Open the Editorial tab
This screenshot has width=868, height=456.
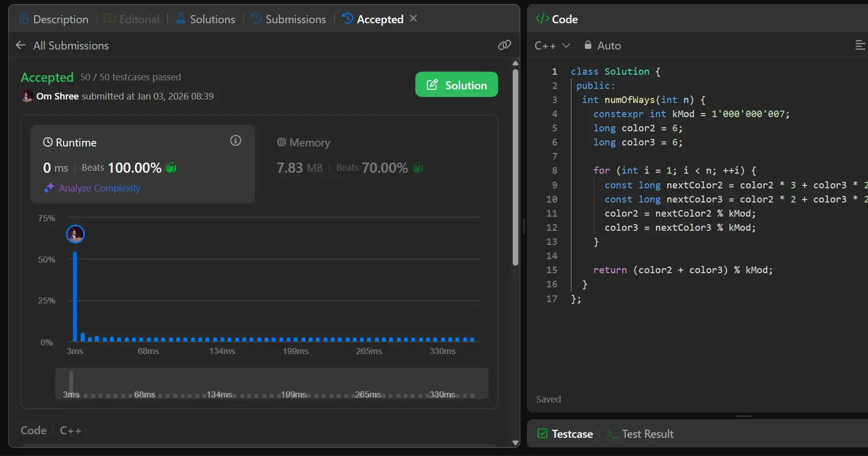pyautogui.click(x=131, y=19)
